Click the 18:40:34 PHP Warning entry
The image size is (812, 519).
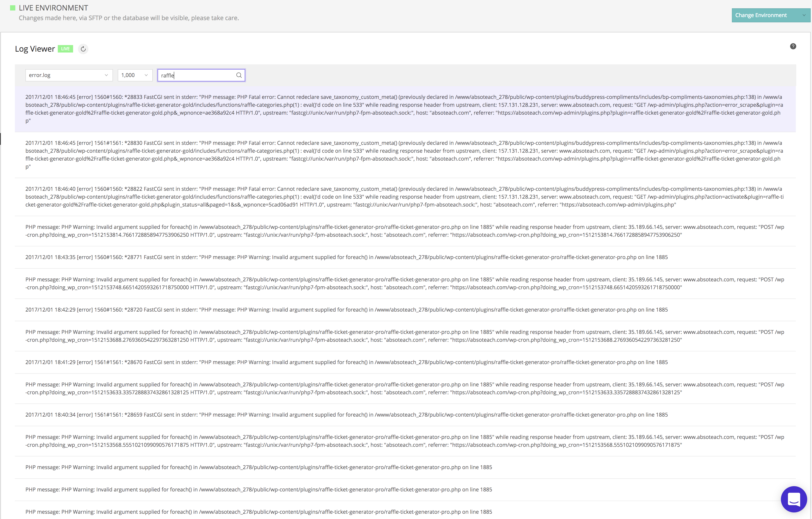pyautogui.click(x=346, y=415)
